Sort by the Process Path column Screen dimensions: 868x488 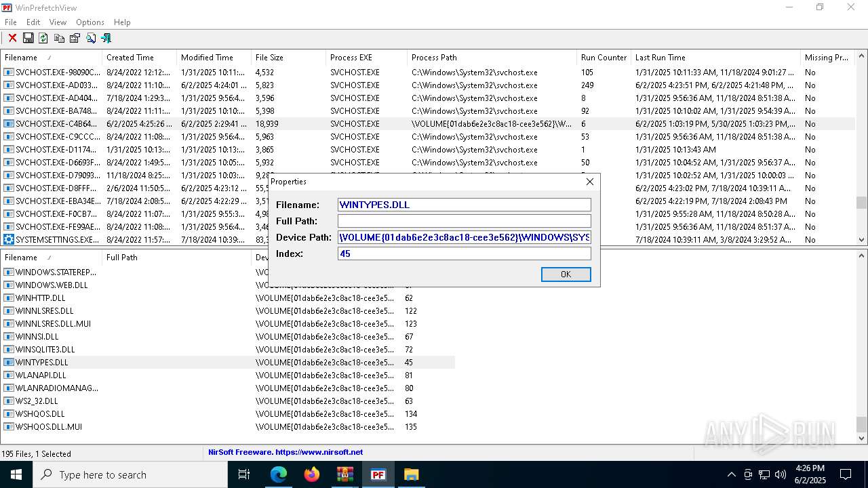tap(492, 58)
